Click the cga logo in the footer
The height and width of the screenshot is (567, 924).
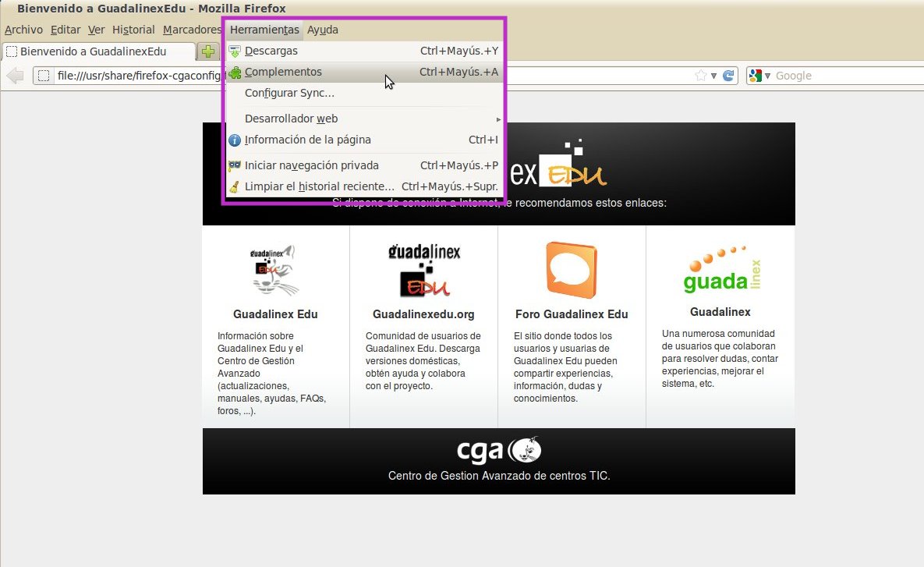[498, 451]
